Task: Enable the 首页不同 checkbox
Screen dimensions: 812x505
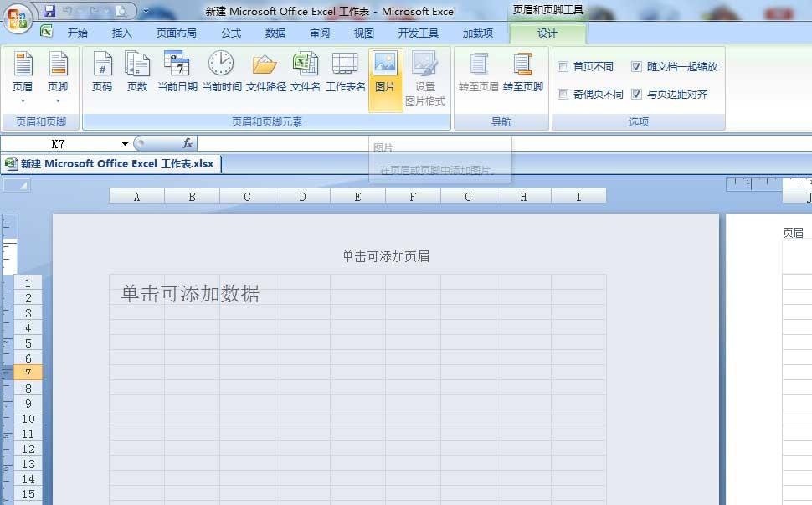Action: [563, 66]
